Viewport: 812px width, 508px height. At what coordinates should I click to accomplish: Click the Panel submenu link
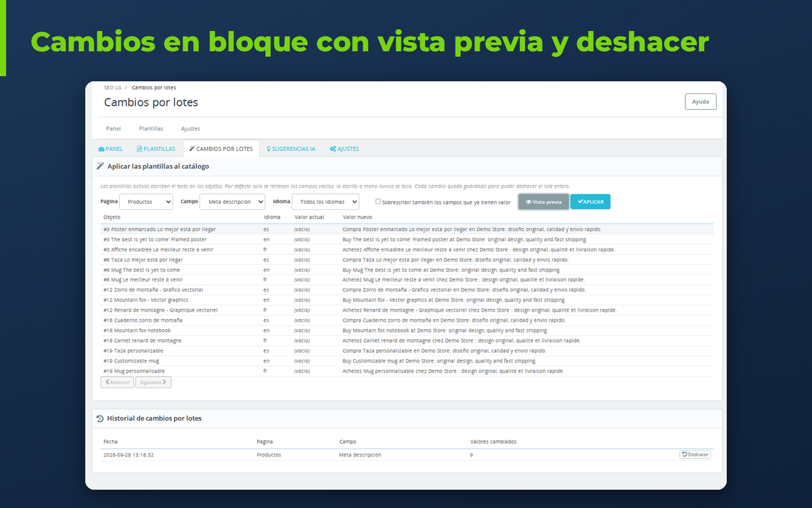click(113, 129)
